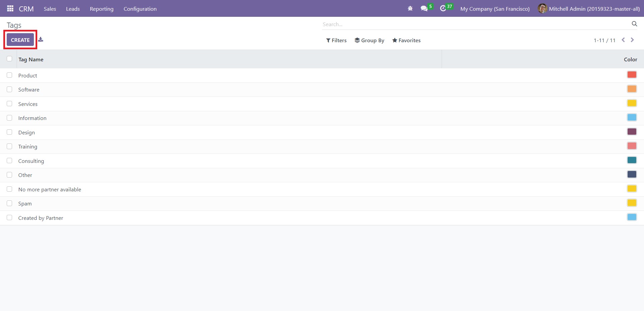Open the Product tag row
Screen dimensions: 644x311
pyautogui.click(x=322, y=75)
